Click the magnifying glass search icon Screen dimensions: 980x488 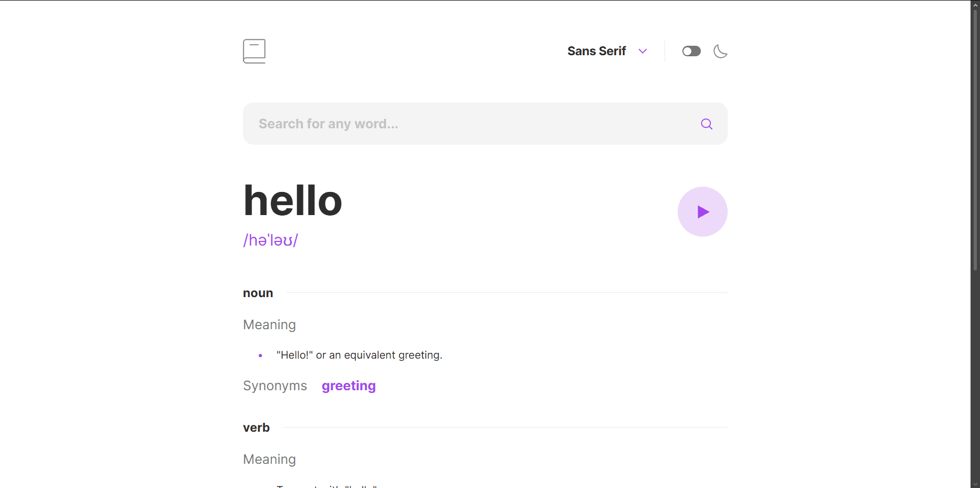(707, 124)
